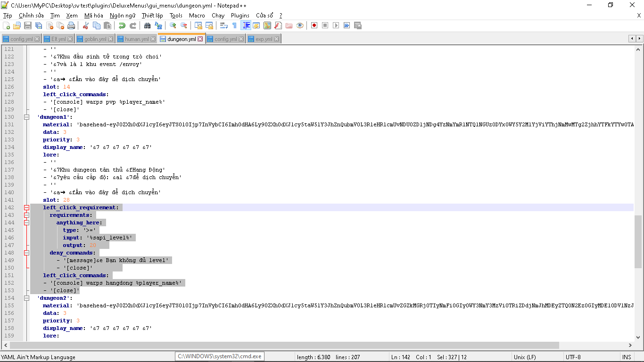Close the current document via toolbar icon

click(50, 25)
